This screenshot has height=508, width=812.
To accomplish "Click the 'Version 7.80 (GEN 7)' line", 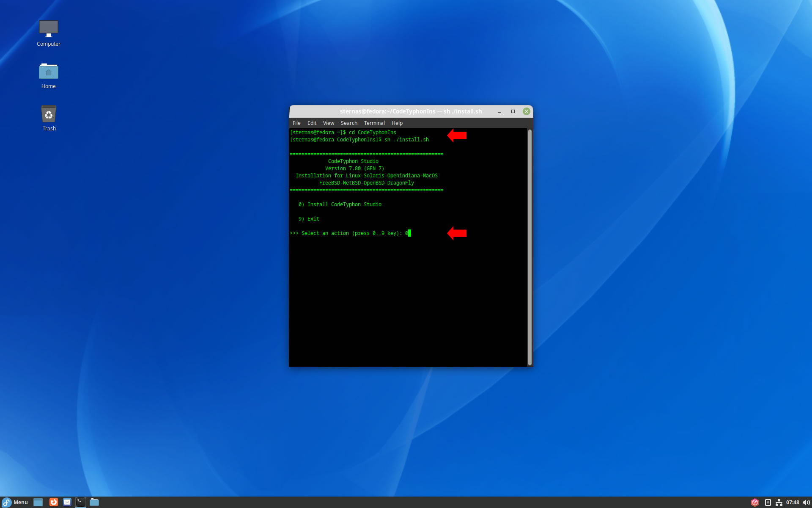I will tap(354, 168).
